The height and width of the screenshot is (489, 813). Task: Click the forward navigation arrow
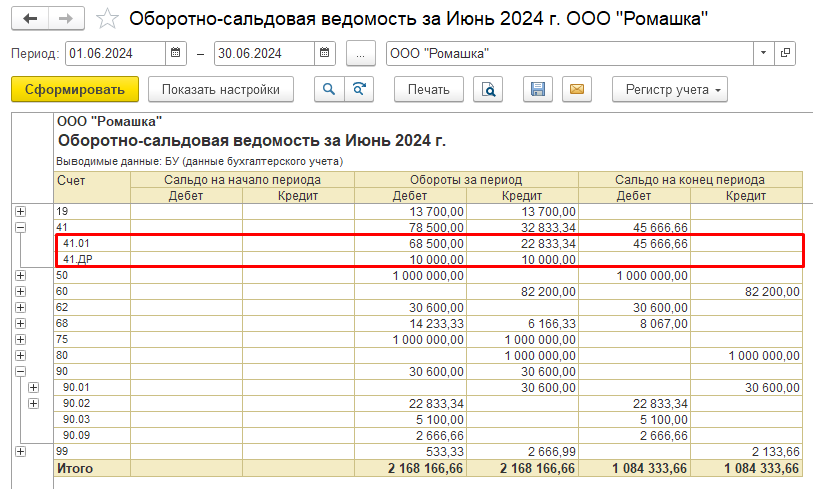(x=65, y=18)
